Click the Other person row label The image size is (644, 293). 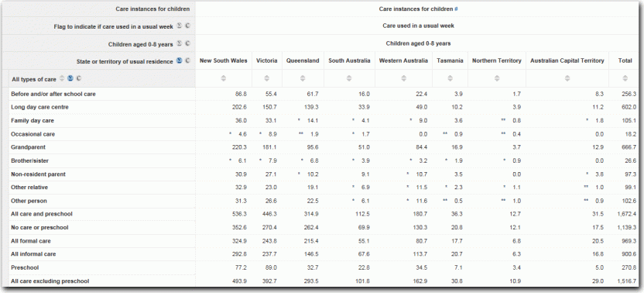29,201
